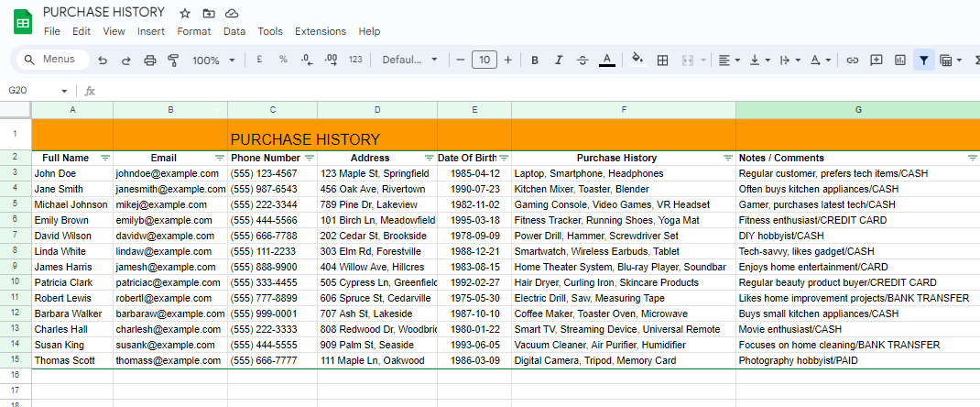This screenshot has height=407, width=980.
Task: Select the Thomas Scott name cell
Action: [72, 361]
